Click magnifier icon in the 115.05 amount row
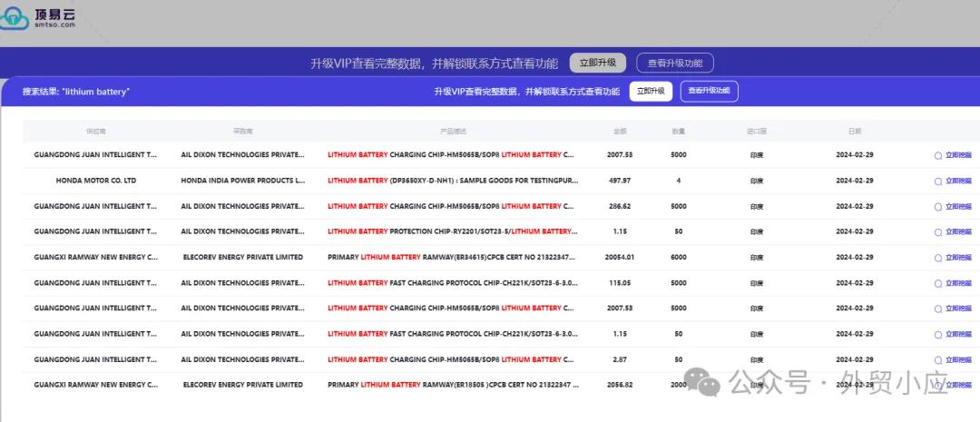Viewport: 980px width, 422px height. 937,283
